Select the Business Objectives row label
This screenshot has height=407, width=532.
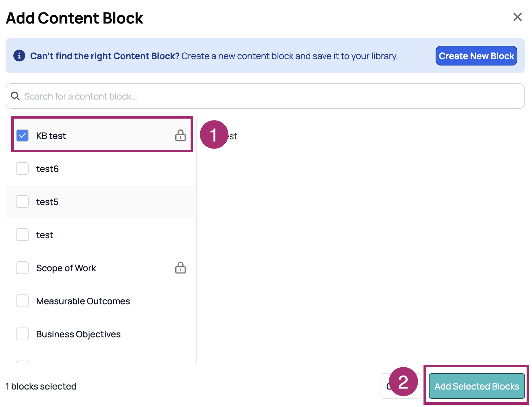(78, 334)
